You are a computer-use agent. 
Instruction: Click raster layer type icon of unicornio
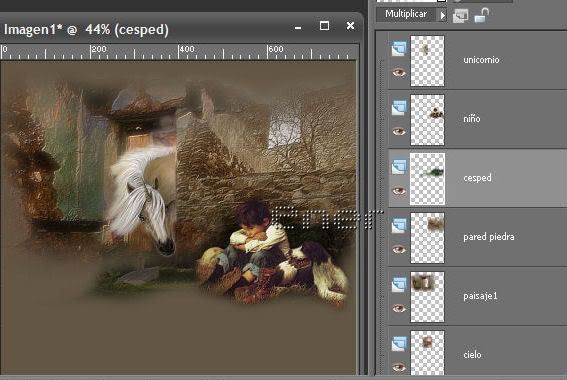coord(399,49)
